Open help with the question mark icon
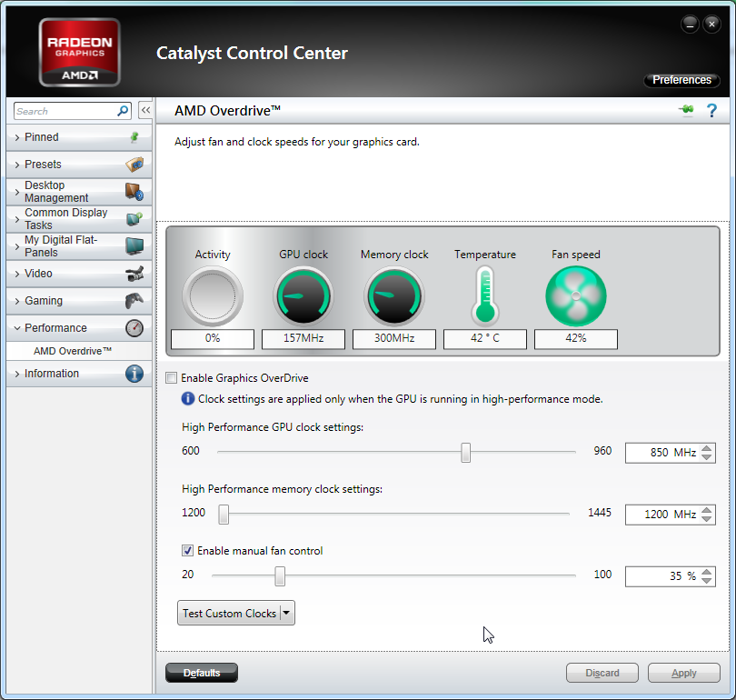This screenshot has width=736, height=700. (x=711, y=110)
